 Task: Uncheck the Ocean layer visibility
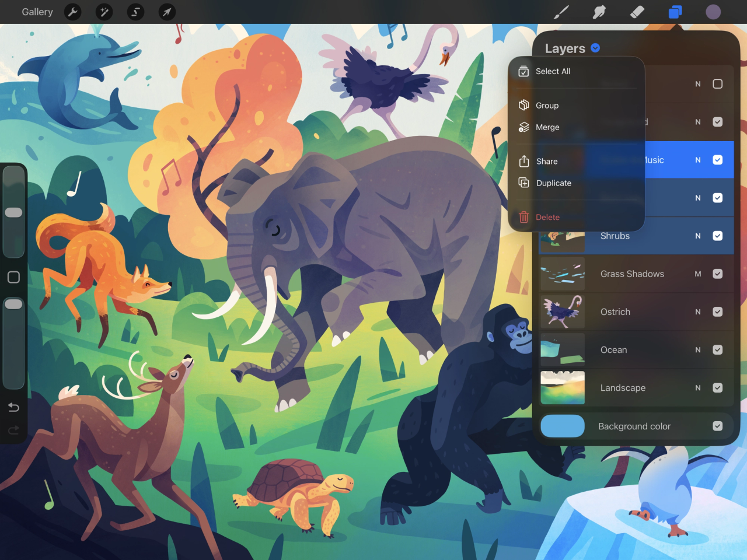(718, 349)
